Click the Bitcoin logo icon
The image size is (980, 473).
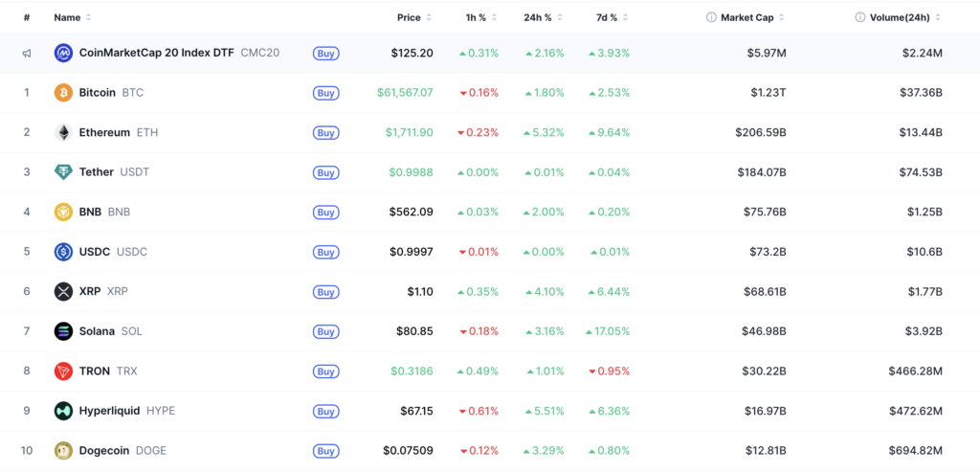point(63,93)
